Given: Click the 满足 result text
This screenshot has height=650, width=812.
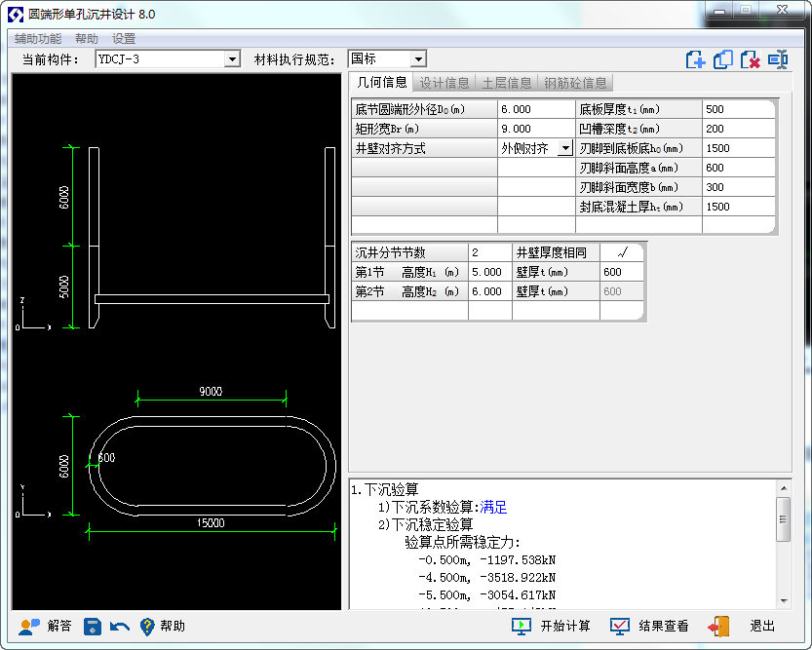Looking at the screenshot, I should tap(493, 507).
